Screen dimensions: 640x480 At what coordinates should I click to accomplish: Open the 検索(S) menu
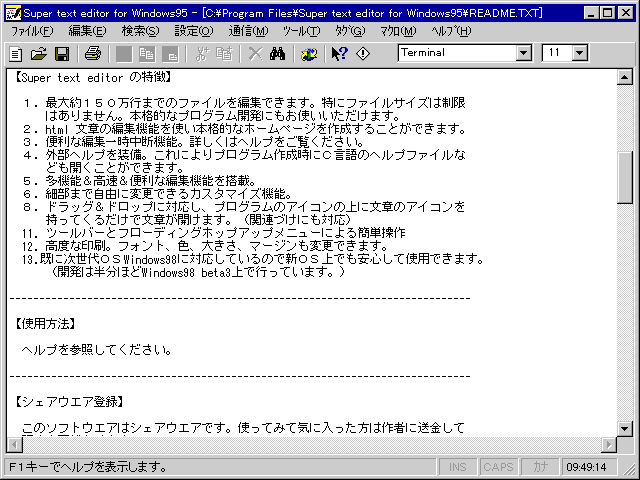coord(140,31)
